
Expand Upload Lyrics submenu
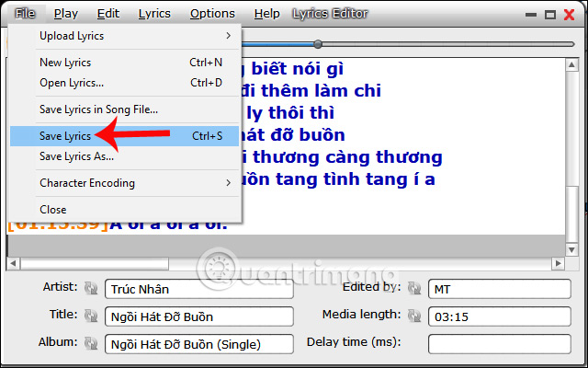pyautogui.click(x=125, y=36)
